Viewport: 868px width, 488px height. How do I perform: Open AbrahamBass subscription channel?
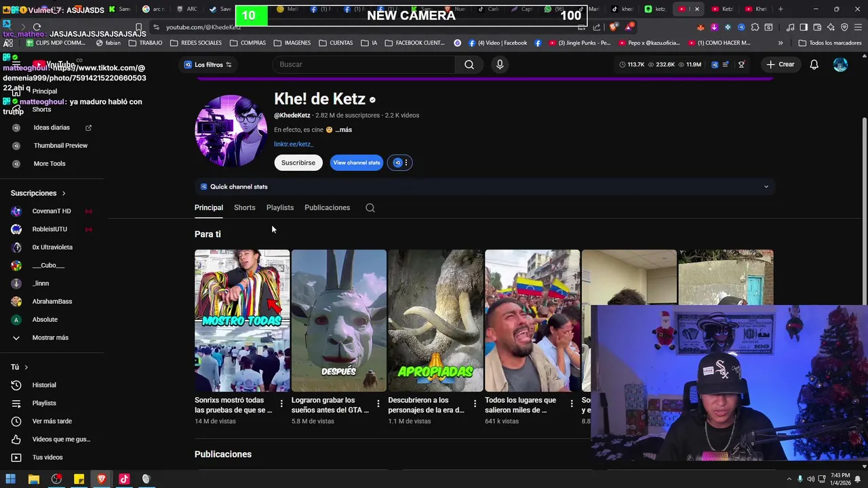(x=52, y=302)
